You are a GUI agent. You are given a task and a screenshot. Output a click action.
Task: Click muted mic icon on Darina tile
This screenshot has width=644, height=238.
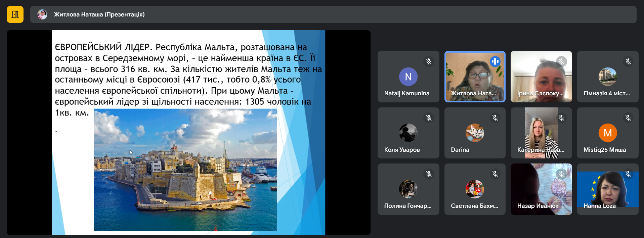pos(495,118)
